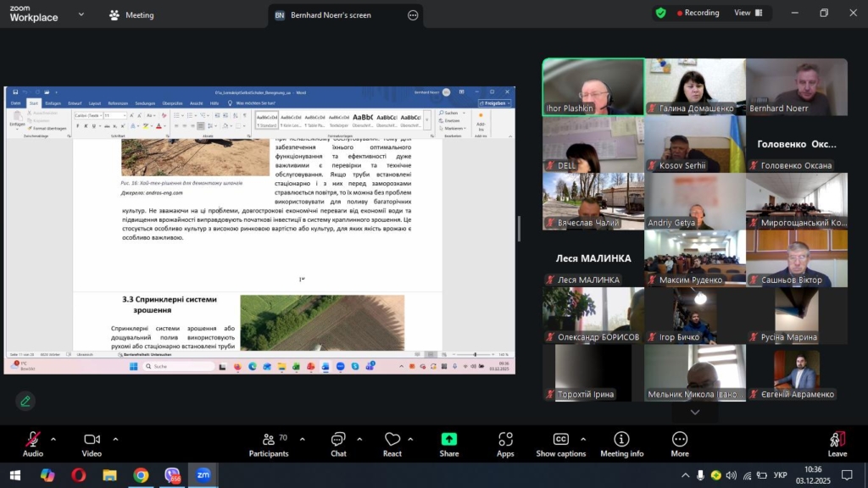Open the Zoom Workplace dropdown arrow

coord(81,14)
